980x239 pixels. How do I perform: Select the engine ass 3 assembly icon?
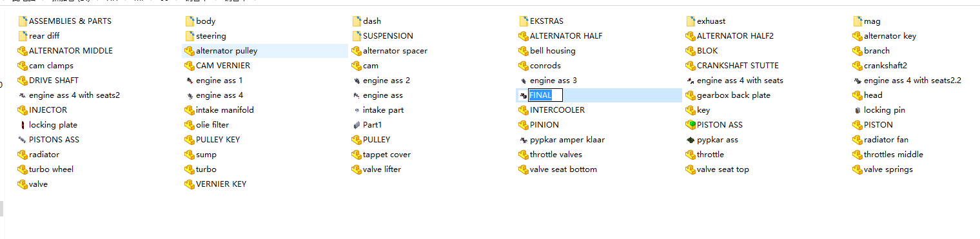(524, 81)
